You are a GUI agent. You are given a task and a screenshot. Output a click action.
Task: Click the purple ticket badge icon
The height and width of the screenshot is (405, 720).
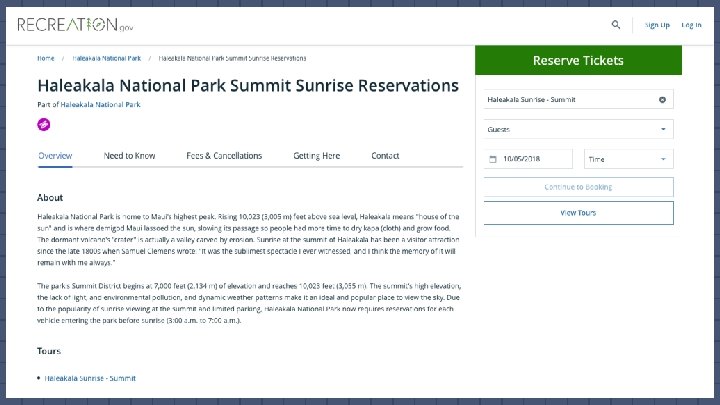point(44,124)
